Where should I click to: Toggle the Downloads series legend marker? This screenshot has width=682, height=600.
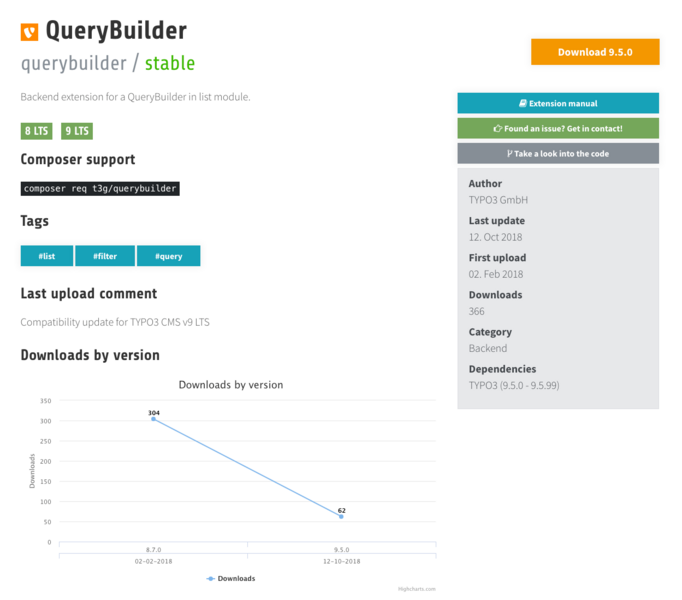[211, 578]
